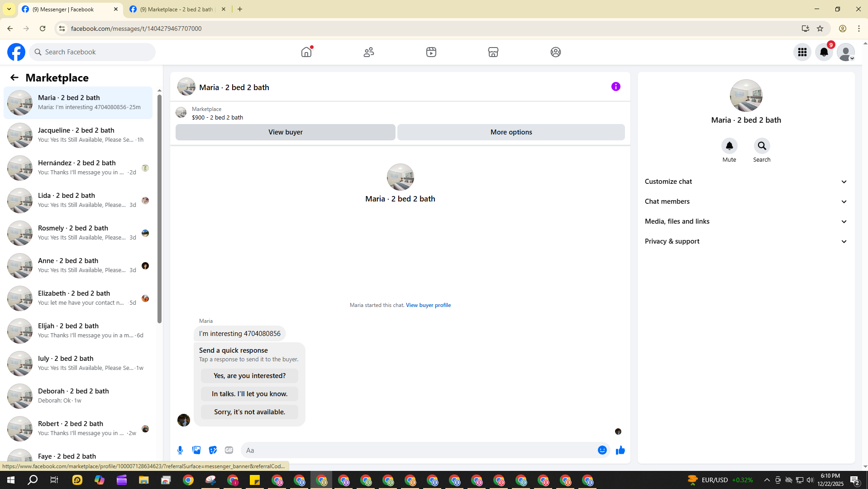Open Sticky Notes from taskbar
The width and height of the screenshot is (868, 489).
255,480
